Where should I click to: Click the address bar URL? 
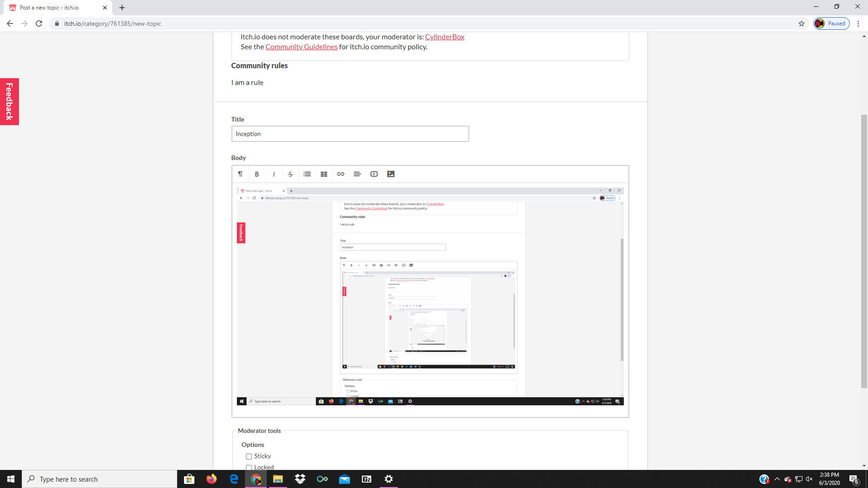tap(113, 23)
